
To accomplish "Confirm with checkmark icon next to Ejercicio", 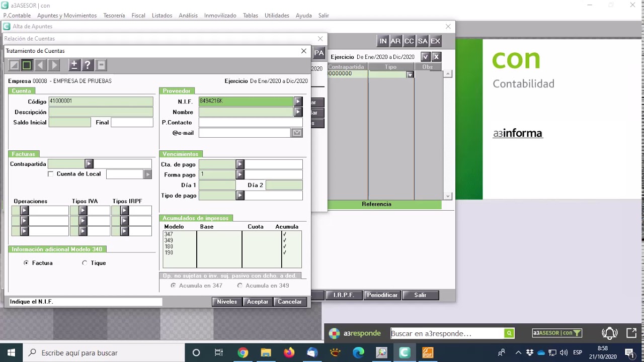I will click(x=426, y=57).
